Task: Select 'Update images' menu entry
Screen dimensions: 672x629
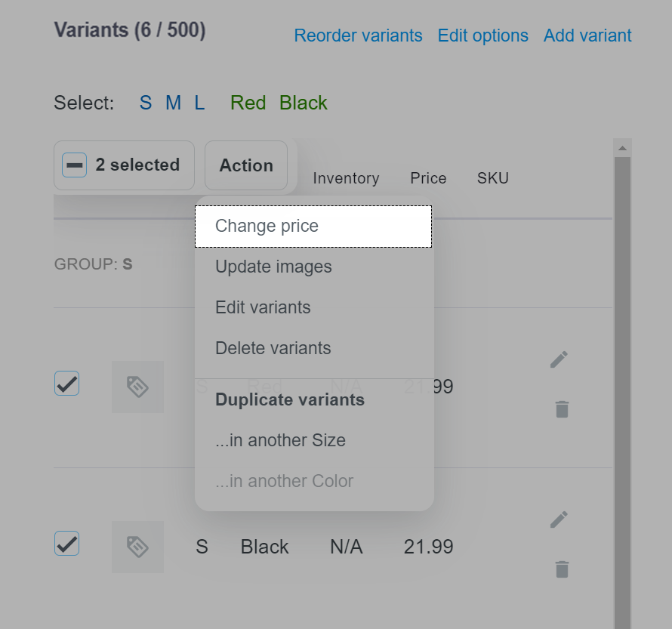Action: pos(313,267)
